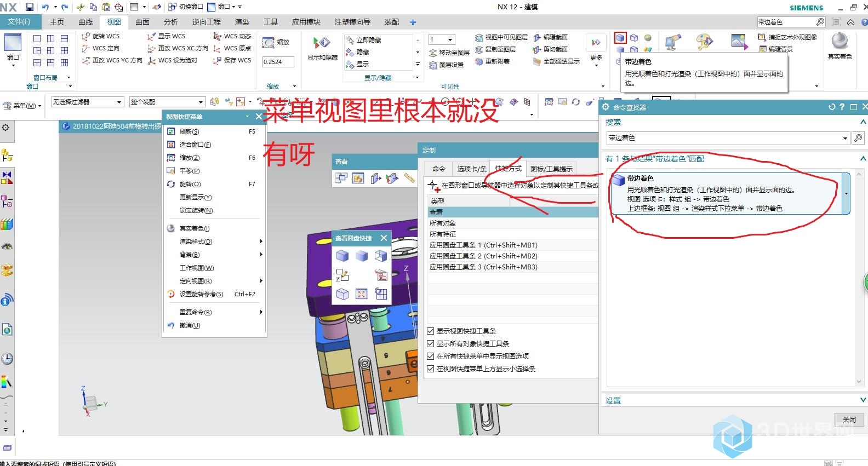868x466 pixels.
Task: Click the search magnifier in ribbon search box
Action: point(820,22)
